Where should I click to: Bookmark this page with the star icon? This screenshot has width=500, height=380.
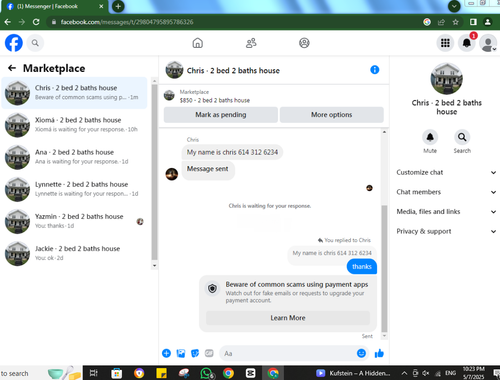coord(456,22)
